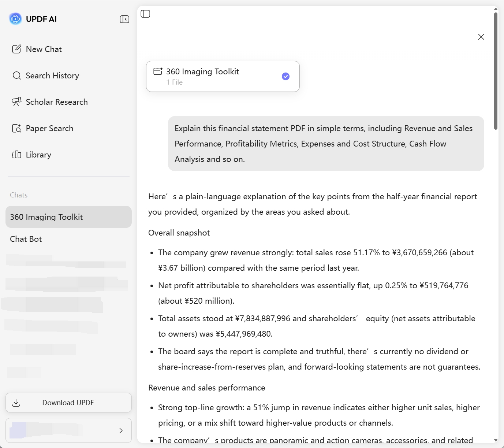Deselect the blue checkmark on the 360 Imaging Toolkit file

(285, 76)
